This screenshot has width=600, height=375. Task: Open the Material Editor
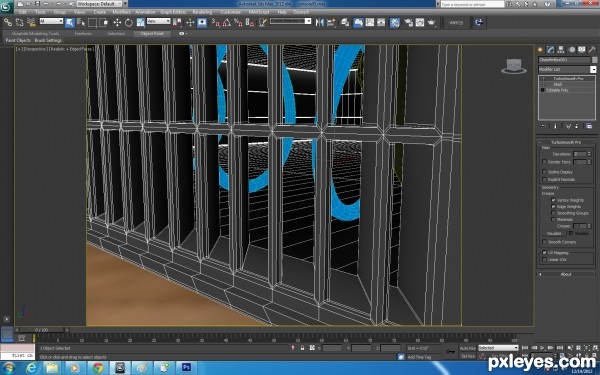[395, 23]
